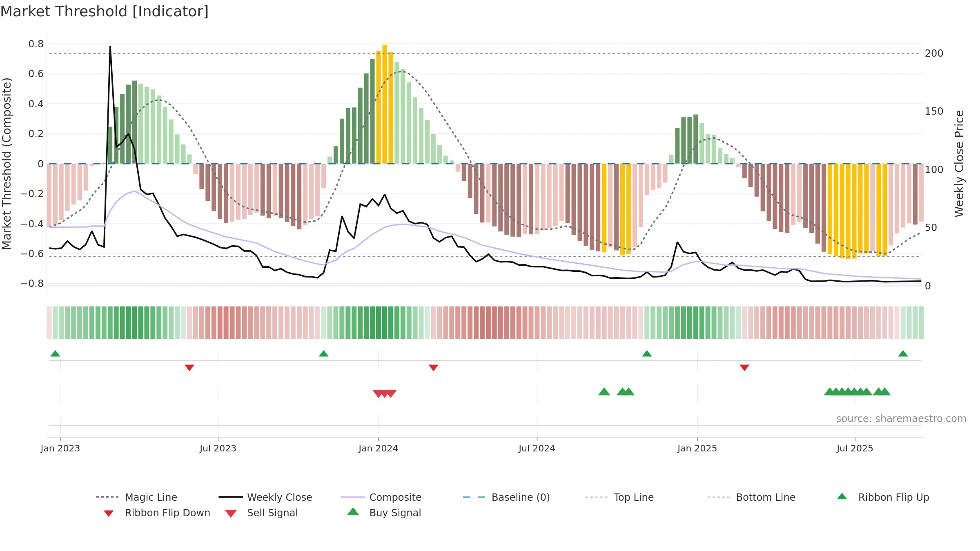This screenshot has height=551, width=980.
Task: Click the −0.8 tick on the left axis
Action: (x=32, y=283)
